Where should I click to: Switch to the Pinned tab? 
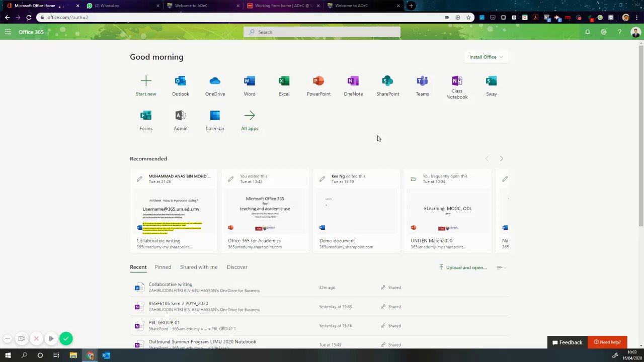163,267
